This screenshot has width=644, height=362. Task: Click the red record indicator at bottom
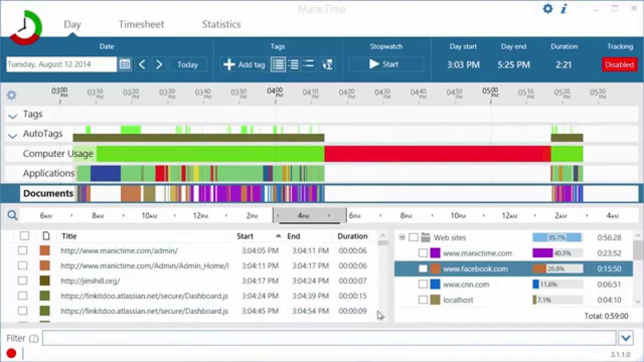pos(11,353)
